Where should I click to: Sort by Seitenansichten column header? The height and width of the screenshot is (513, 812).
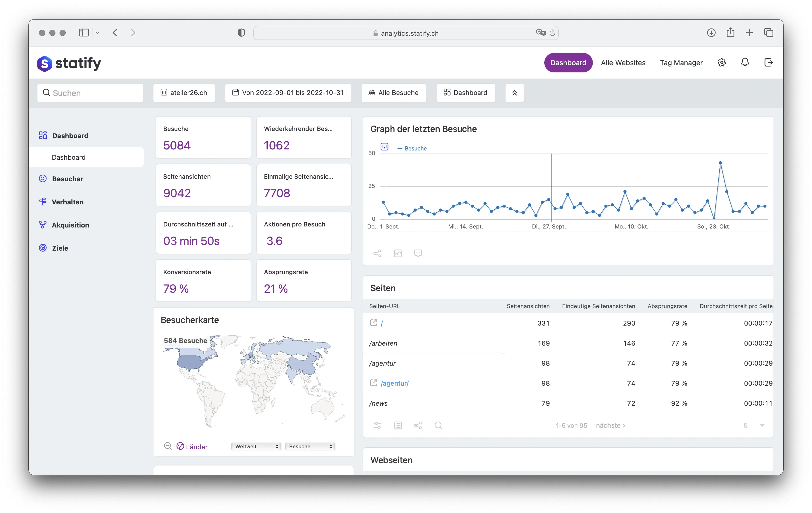(x=528, y=306)
